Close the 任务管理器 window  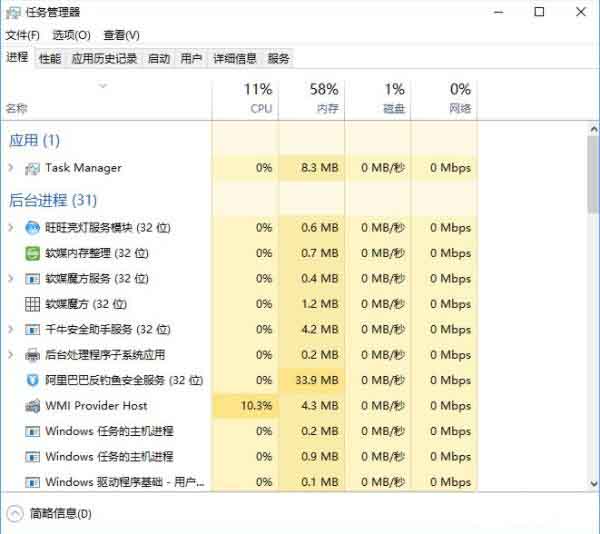click(x=581, y=12)
